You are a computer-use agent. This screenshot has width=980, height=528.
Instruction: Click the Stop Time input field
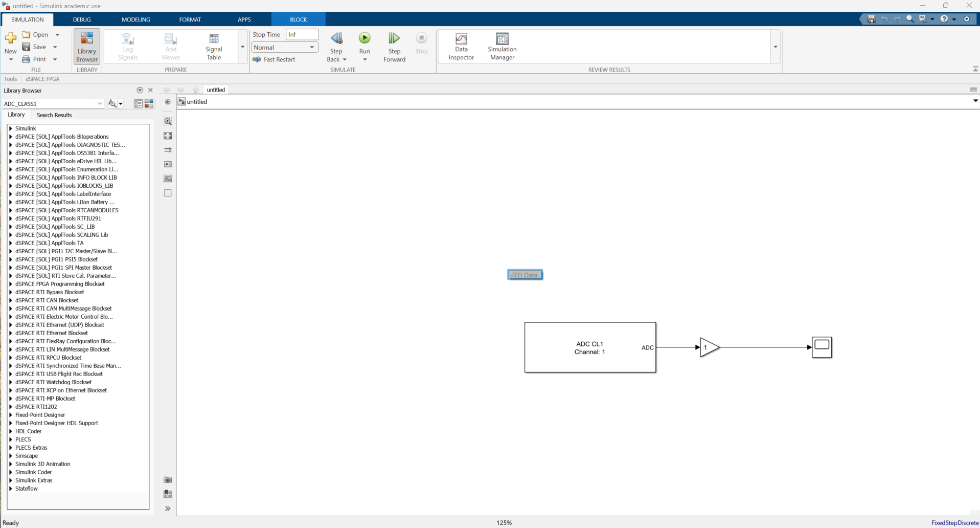[302, 35]
